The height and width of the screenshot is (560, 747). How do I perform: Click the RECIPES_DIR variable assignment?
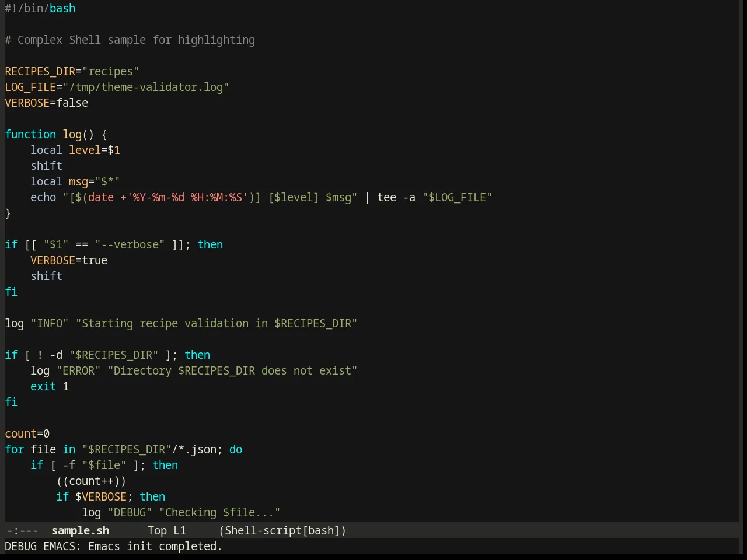72,71
